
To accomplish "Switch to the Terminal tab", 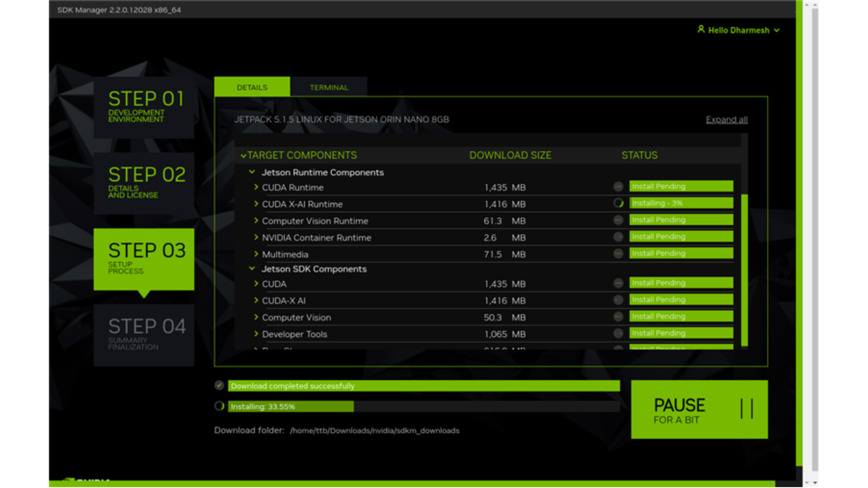I will (329, 87).
